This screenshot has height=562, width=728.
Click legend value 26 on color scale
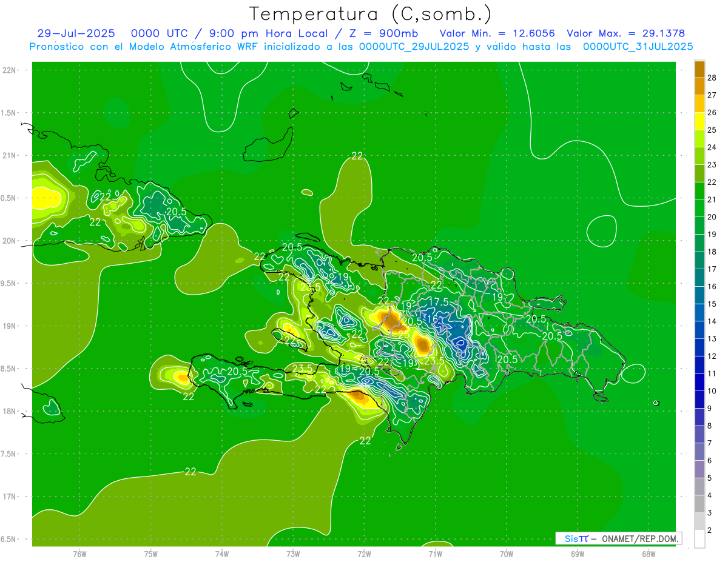tap(712, 113)
